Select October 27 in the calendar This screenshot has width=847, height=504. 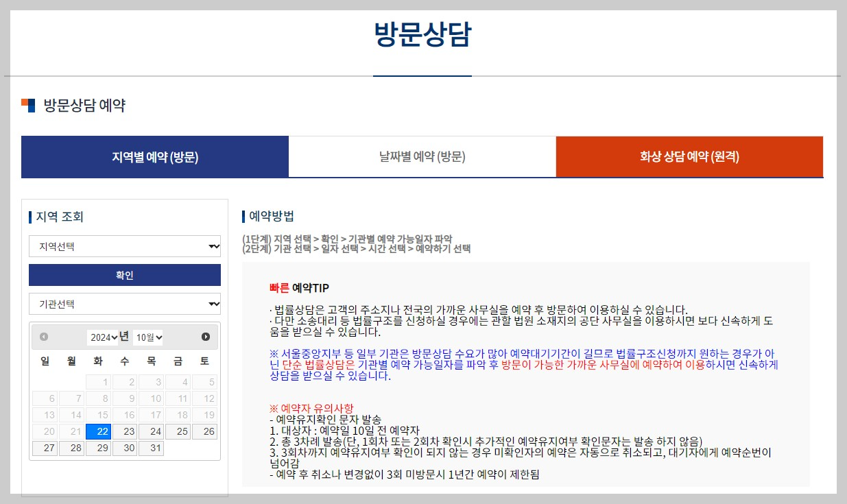[45, 448]
